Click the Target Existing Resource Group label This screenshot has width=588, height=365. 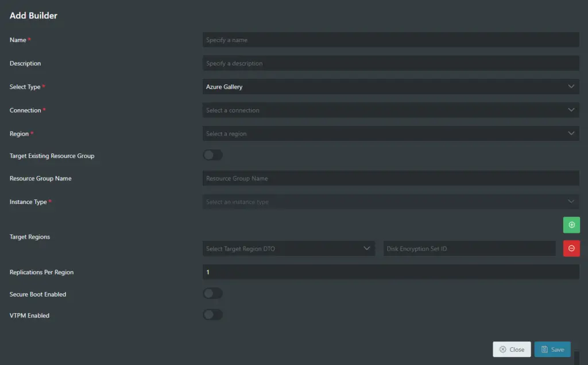point(52,156)
